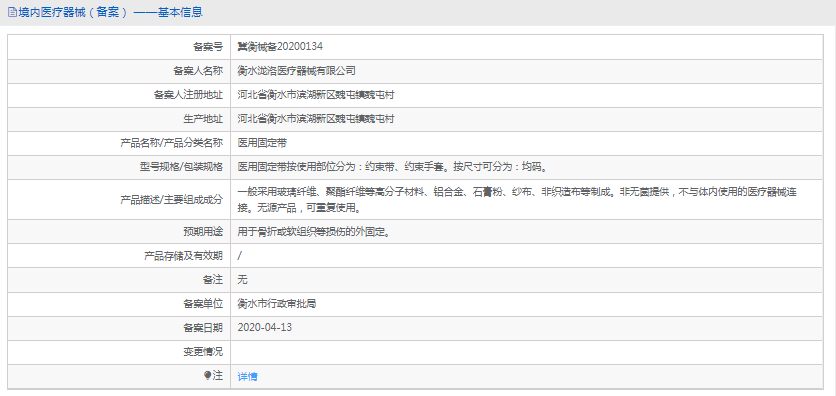
Task: Select the description text starting 一般采用玻璃纤维
Action: coord(517,199)
